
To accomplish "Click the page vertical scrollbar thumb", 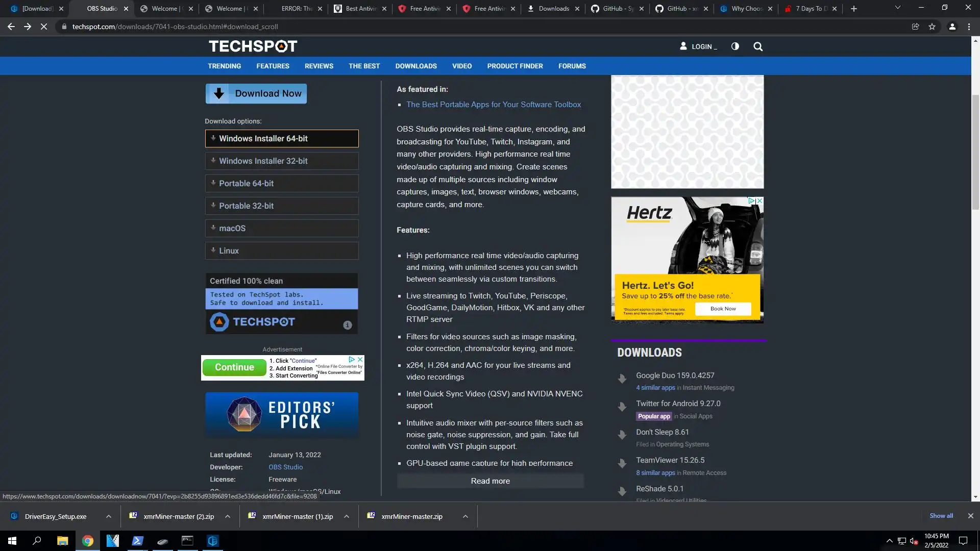I will point(975,153).
